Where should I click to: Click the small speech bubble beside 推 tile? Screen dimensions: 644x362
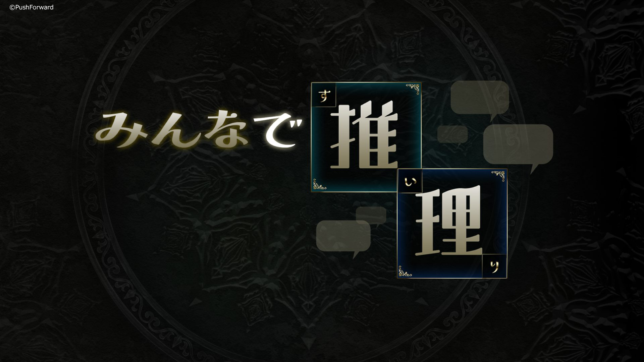pos(452,135)
